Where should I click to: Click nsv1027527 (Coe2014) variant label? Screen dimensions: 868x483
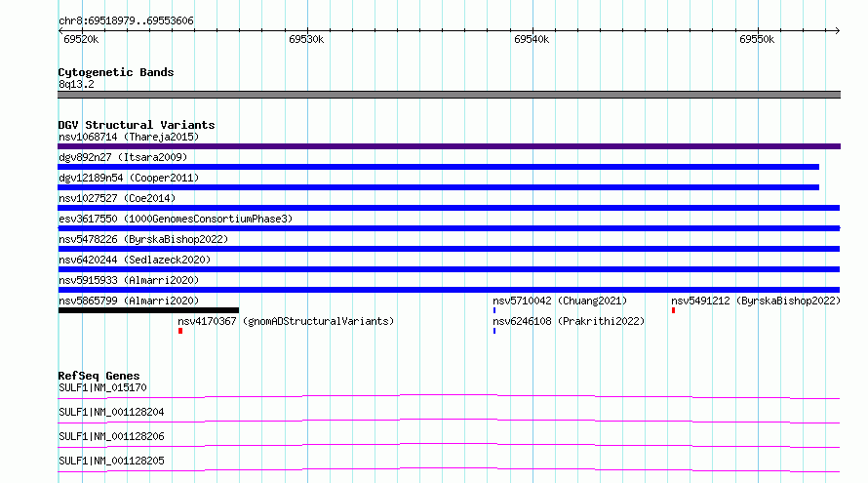coord(117,198)
